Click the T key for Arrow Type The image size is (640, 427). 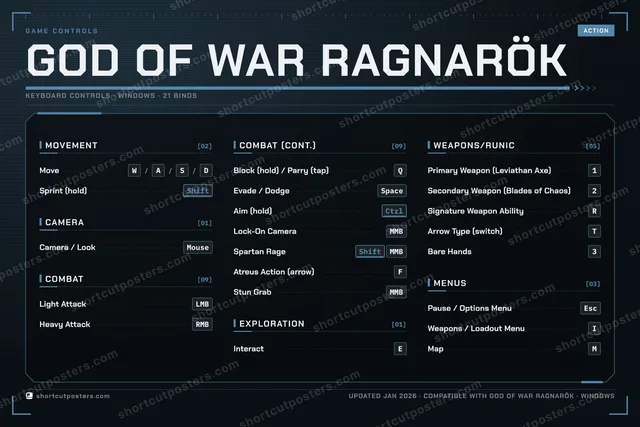[594, 231]
